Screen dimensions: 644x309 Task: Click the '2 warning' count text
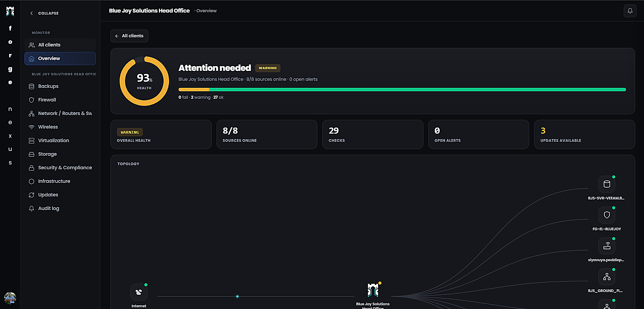tap(201, 97)
